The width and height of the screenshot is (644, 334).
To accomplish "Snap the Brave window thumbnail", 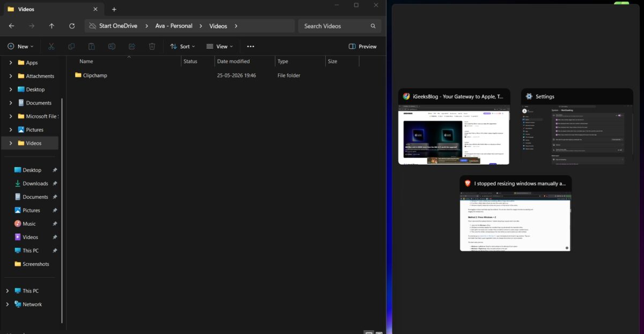I will (x=515, y=213).
